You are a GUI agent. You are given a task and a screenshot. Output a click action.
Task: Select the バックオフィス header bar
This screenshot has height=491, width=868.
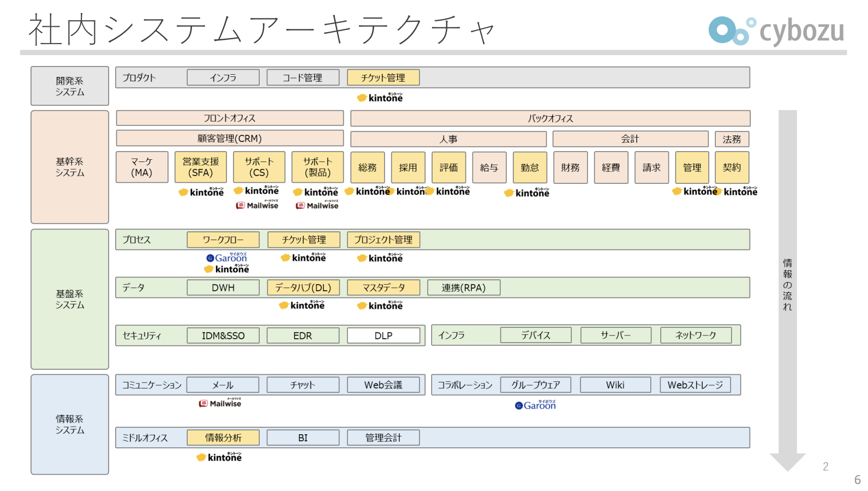(x=550, y=118)
